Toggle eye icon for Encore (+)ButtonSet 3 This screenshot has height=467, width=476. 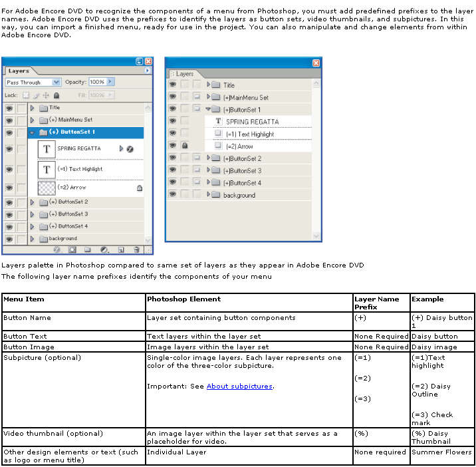tap(172, 170)
